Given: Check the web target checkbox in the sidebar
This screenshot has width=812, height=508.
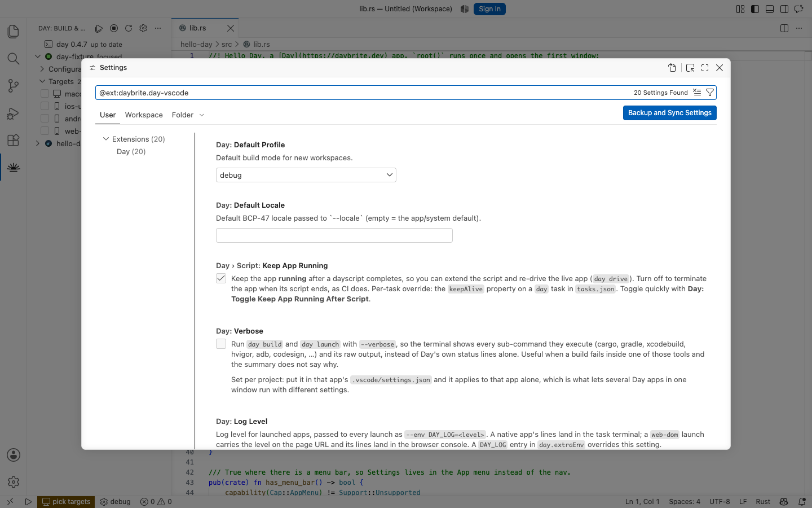Looking at the screenshot, I should coord(45,130).
